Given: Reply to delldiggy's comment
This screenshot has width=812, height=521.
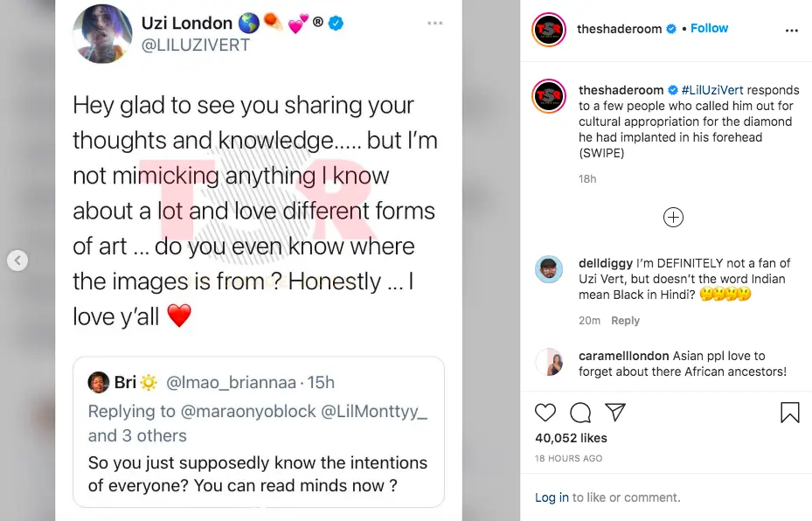Looking at the screenshot, I should pyautogui.click(x=625, y=321).
